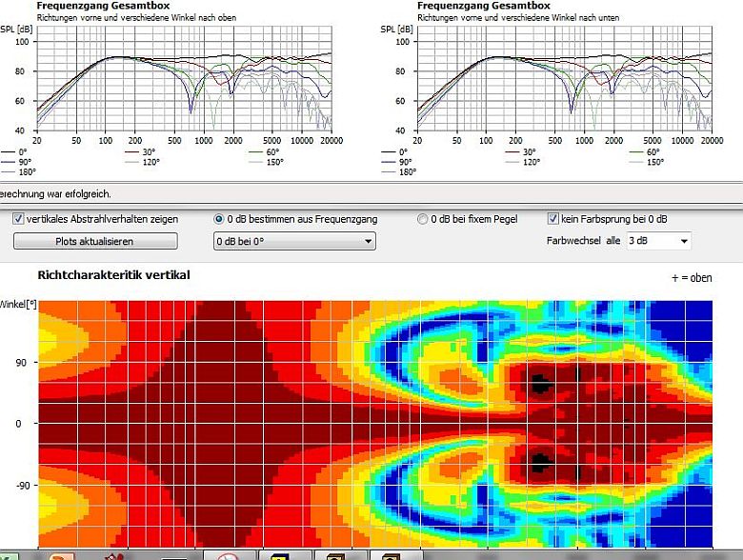
Task: Click the '0' angle tick on directivity plot
Action: click(18, 424)
